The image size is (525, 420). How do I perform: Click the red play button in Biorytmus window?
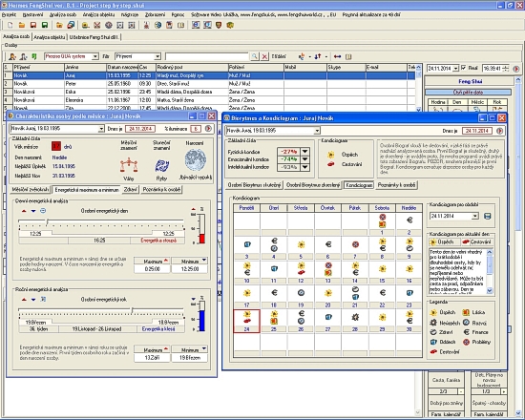tap(499, 131)
